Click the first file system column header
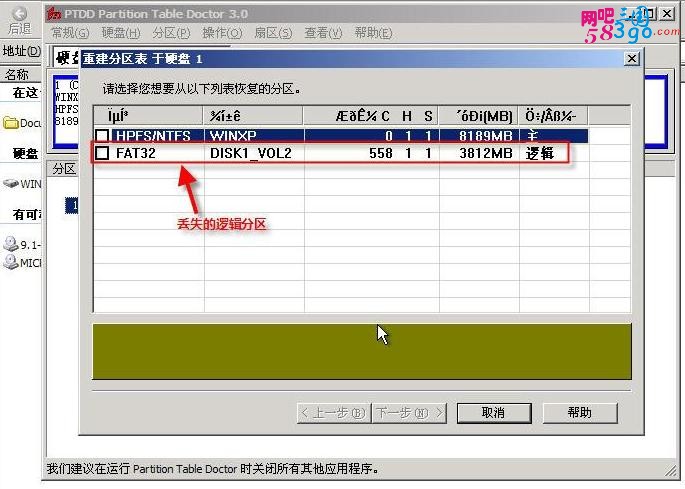The image size is (685, 489). (x=149, y=116)
